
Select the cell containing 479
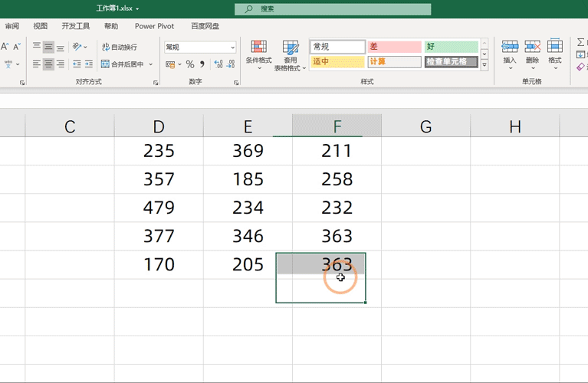tap(159, 208)
